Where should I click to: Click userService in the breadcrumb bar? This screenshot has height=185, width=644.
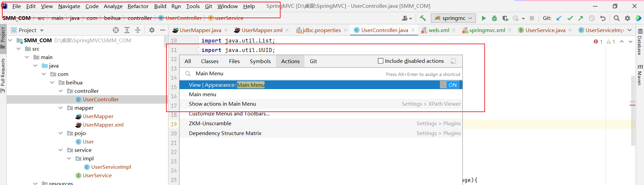tap(229, 18)
